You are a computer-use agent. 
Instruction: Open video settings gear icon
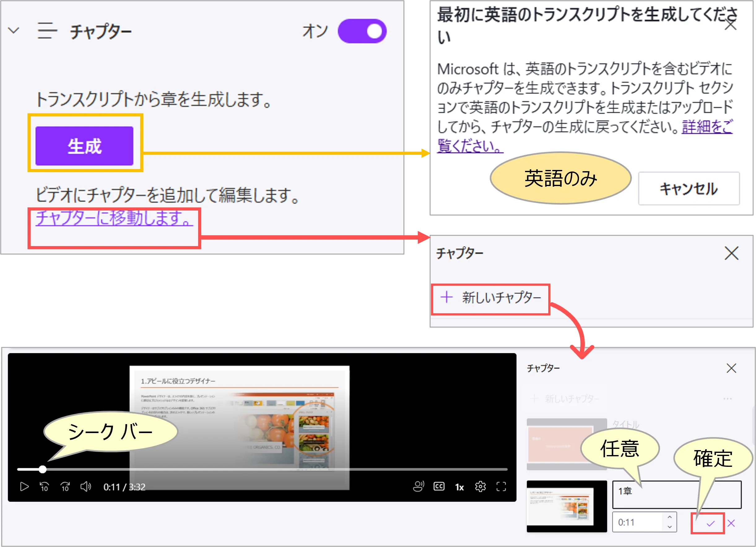click(480, 487)
